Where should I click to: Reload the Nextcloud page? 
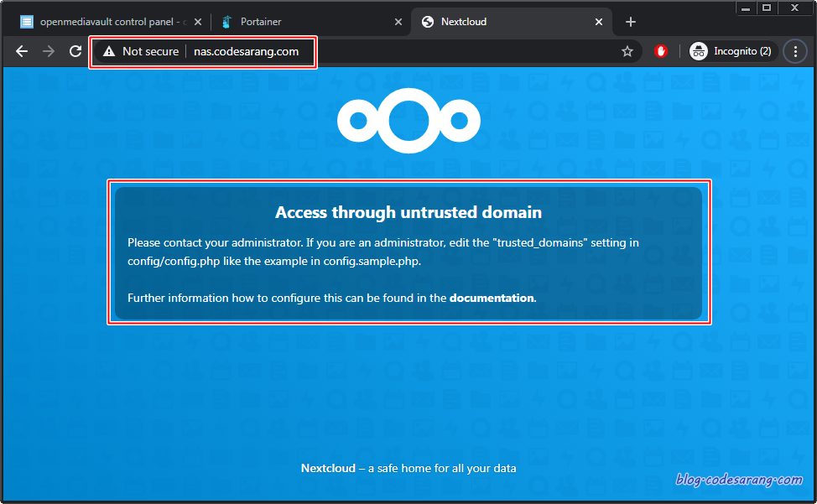(x=75, y=51)
